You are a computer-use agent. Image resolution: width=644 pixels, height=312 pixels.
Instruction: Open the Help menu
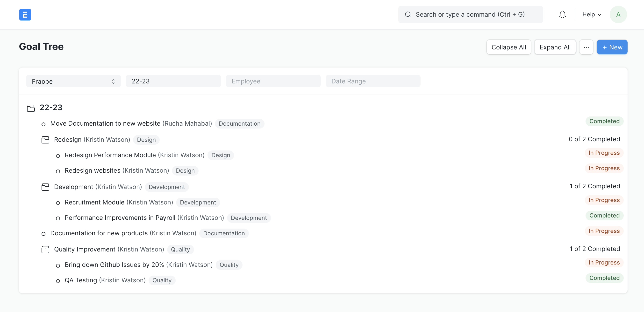(592, 14)
